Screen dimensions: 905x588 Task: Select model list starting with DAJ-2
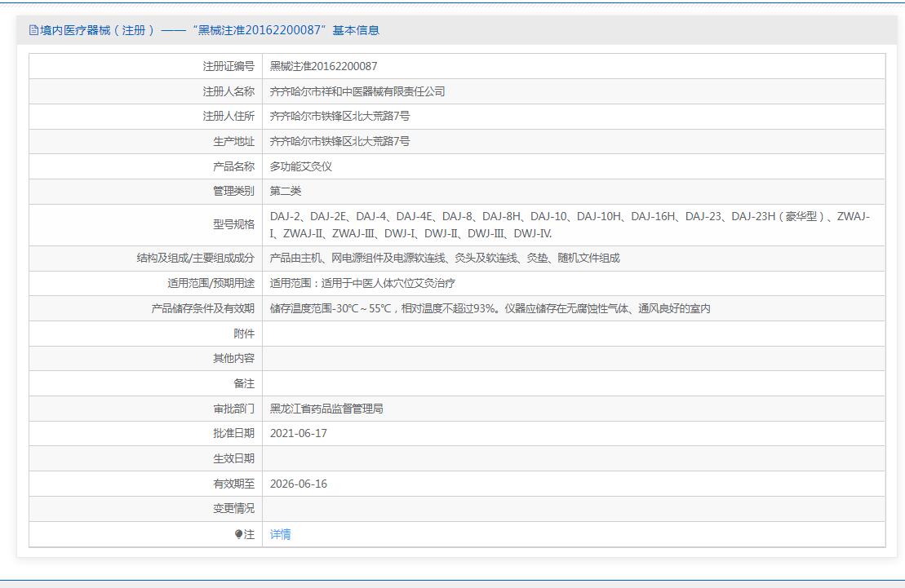coord(570,224)
